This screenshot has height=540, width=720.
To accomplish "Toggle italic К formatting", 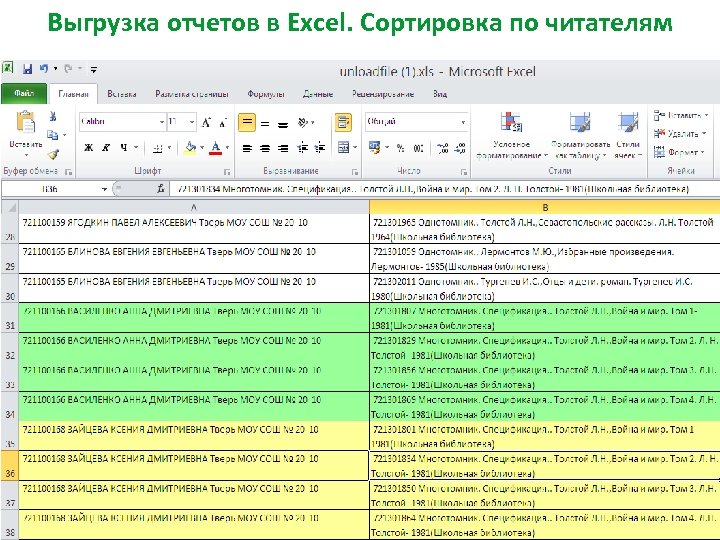I will point(106,148).
